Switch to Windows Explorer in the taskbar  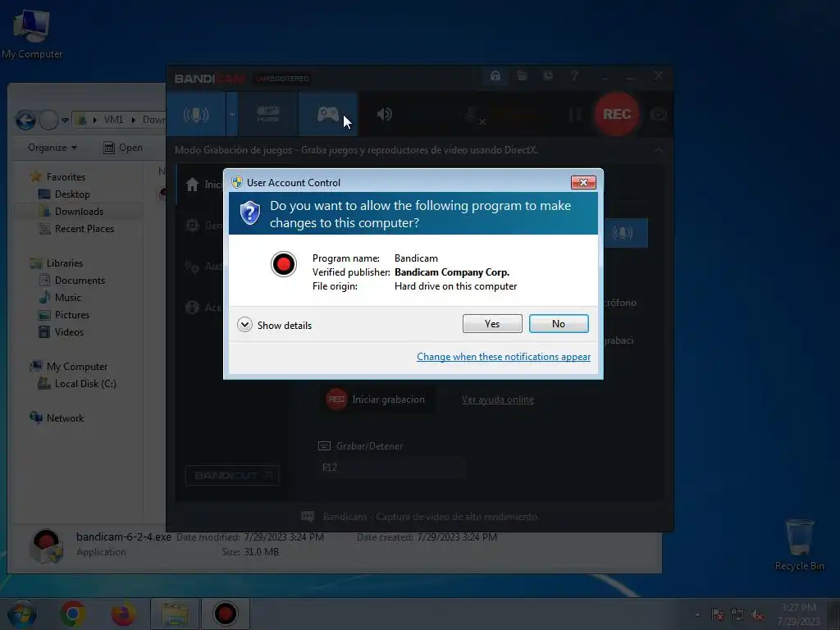175,614
